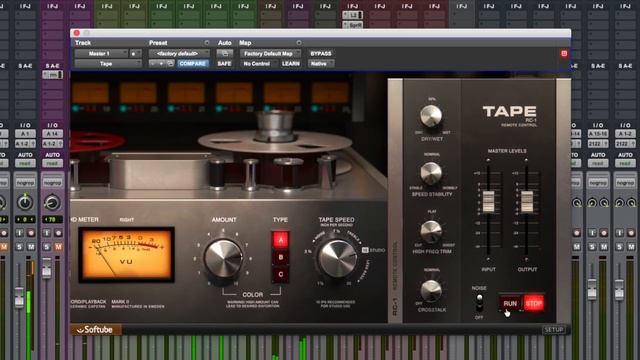The width and height of the screenshot is (640, 360).
Task: Click the VU meter display
Action: (x=127, y=255)
